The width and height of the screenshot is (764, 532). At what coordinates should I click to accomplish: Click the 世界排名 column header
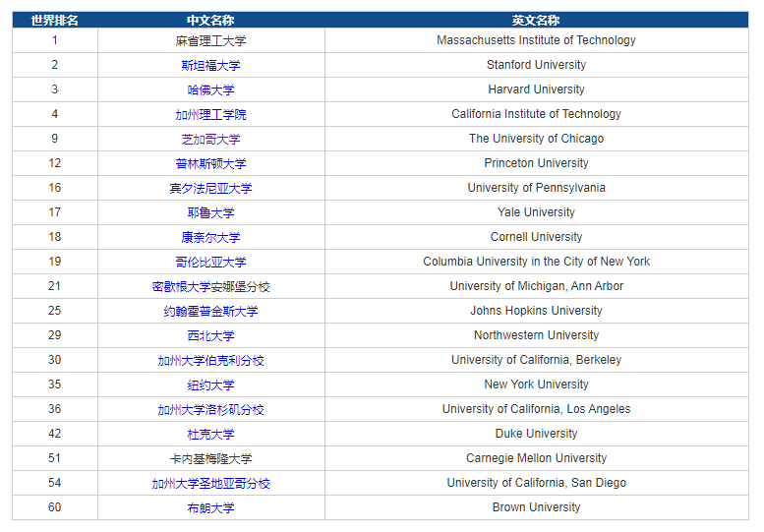55,21
